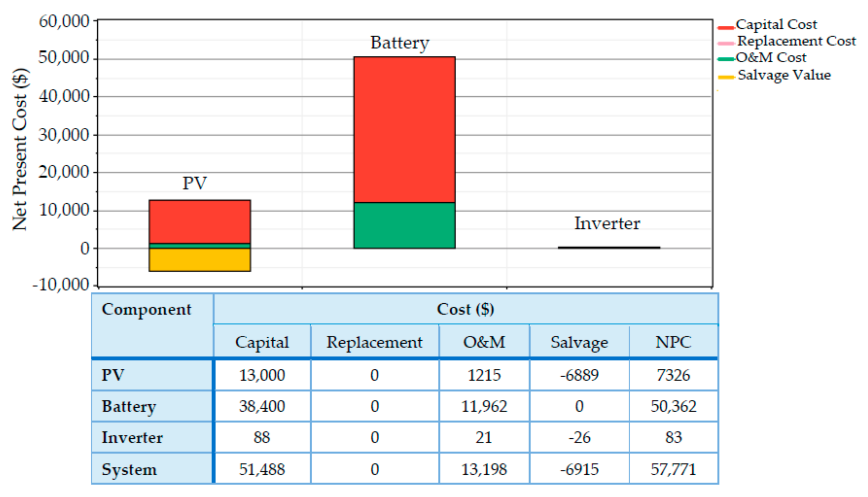Click the red capital segment of Battery bar
The width and height of the screenshot is (868, 497).
tap(404, 130)
